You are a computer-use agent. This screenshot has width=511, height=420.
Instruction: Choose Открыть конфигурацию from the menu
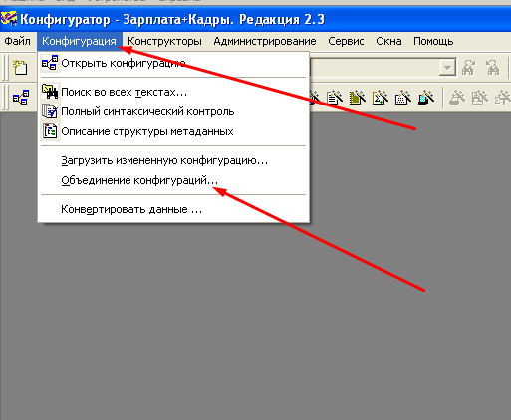(173, 63)
